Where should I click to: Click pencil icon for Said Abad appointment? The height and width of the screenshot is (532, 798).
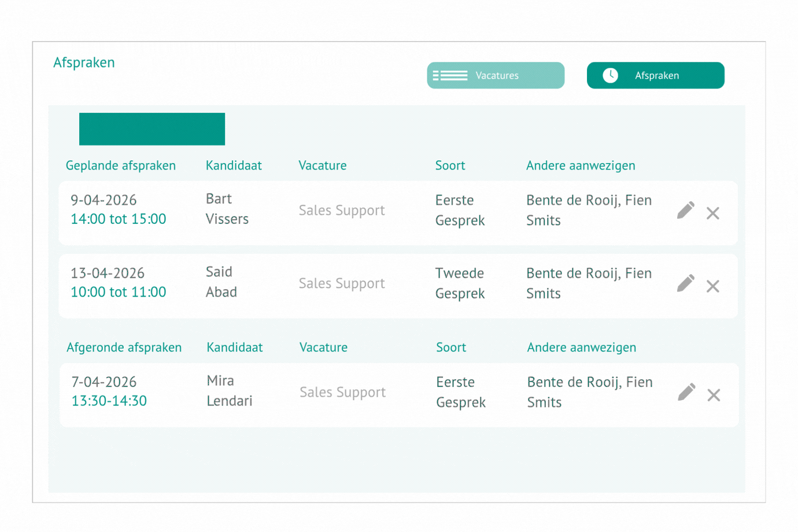(685, 283)
